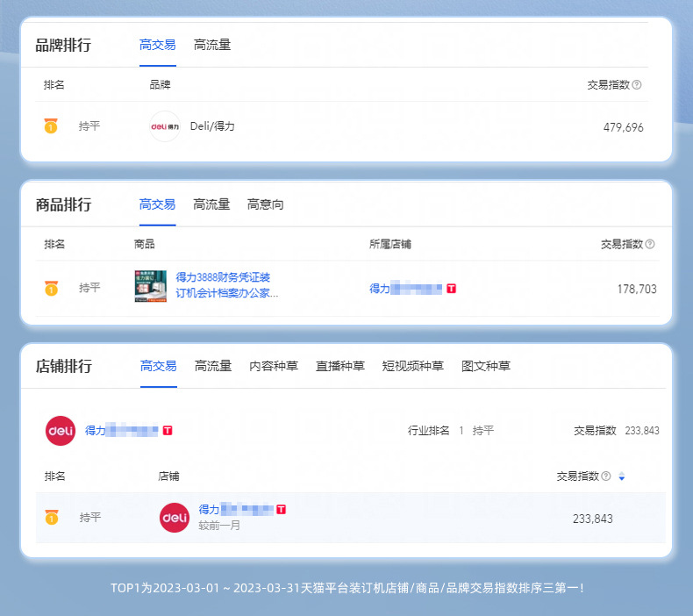
Task: Click the large deli logo in store summary
Action: (61, 431)
